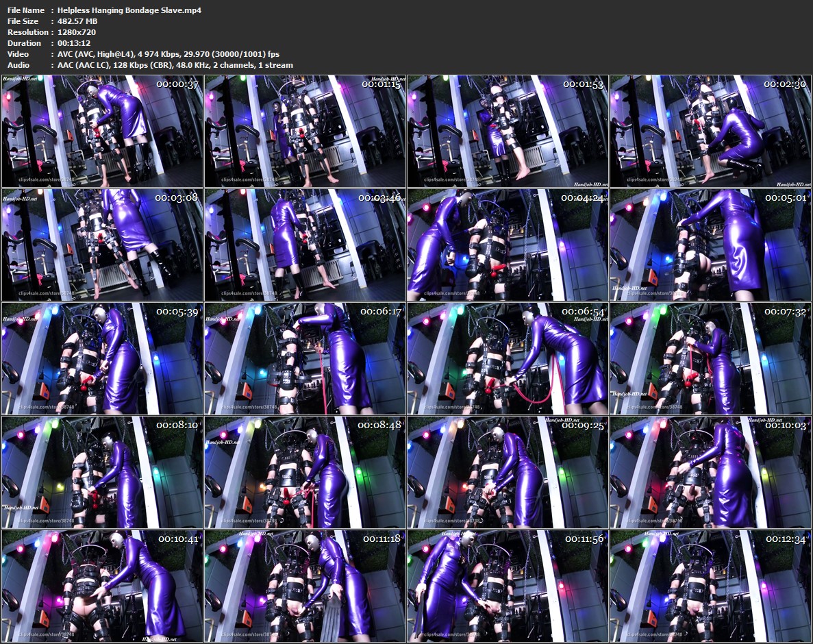Select the frame marked 00:09:25
The image size is (813, 644).
point(508,472)
